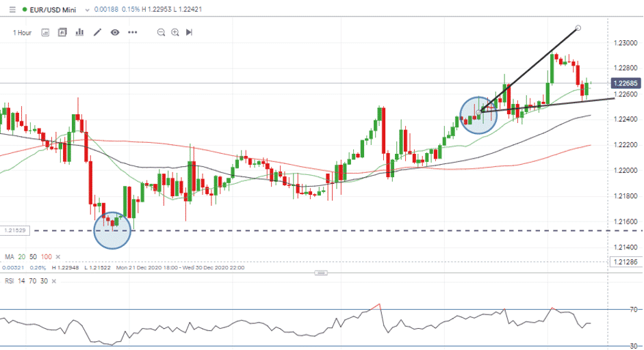Select the trendline origin handle point

(x=479, y=112)
